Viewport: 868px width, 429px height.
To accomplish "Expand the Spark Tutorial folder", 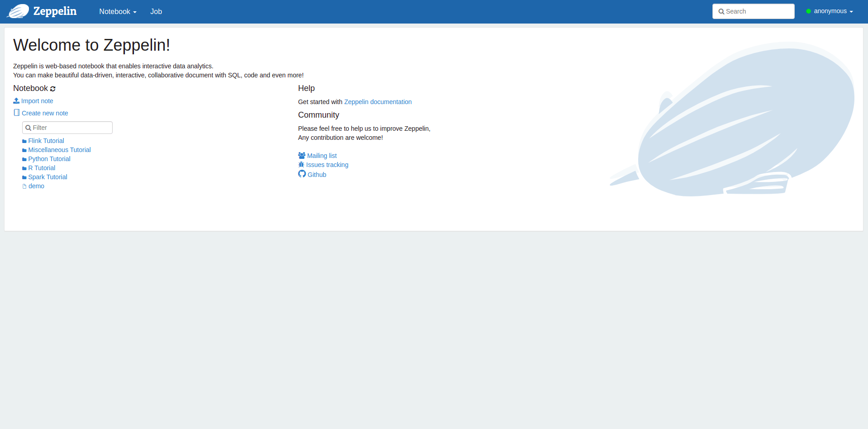I will pyautogui.click(x=47, y=177).
